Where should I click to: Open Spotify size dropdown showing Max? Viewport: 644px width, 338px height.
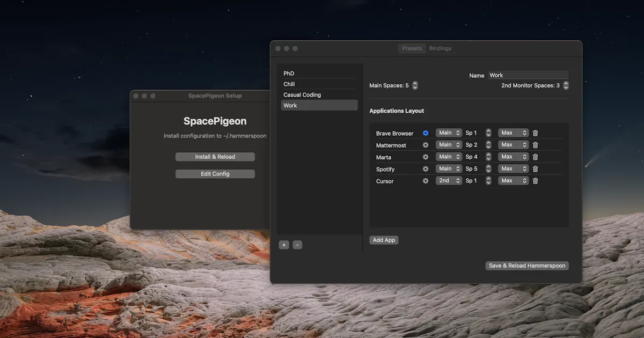coord(514,168)
